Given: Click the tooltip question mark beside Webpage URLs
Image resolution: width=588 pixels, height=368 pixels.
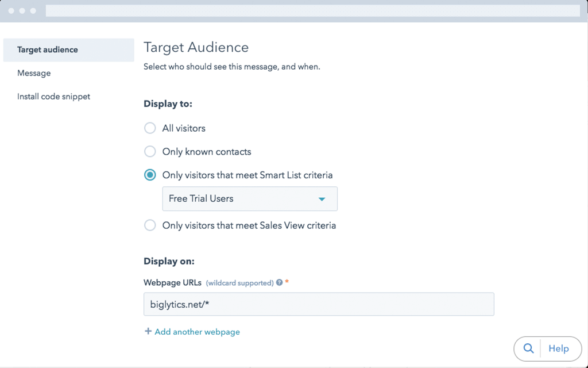Looking at the screenshot, I should [x=280, y=282].
